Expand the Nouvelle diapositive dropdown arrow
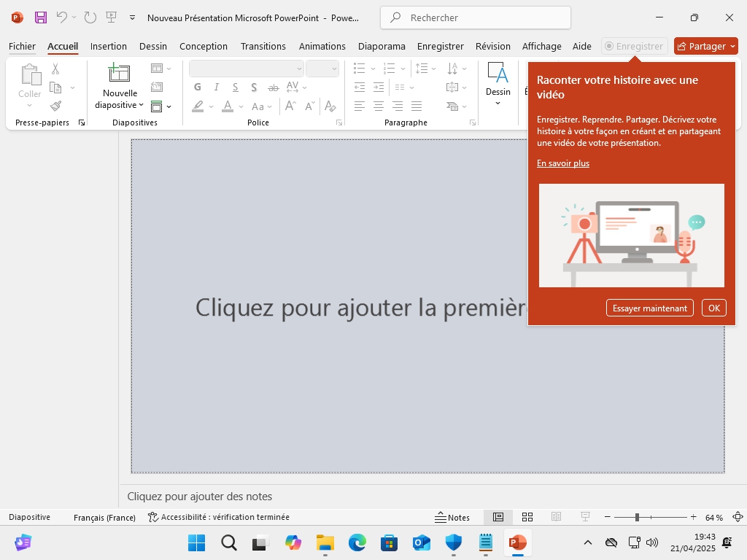 (141, 106)
